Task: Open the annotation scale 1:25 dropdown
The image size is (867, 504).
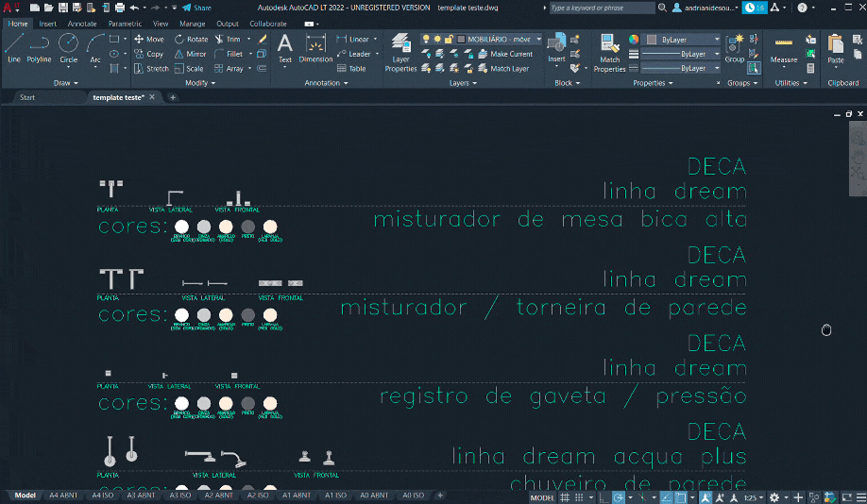Action: 753,497
